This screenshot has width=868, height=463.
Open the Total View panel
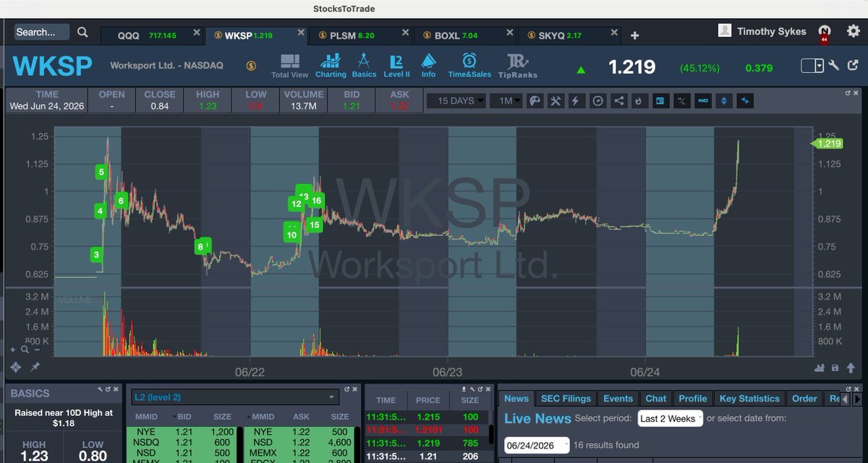(x=289, y=66)
